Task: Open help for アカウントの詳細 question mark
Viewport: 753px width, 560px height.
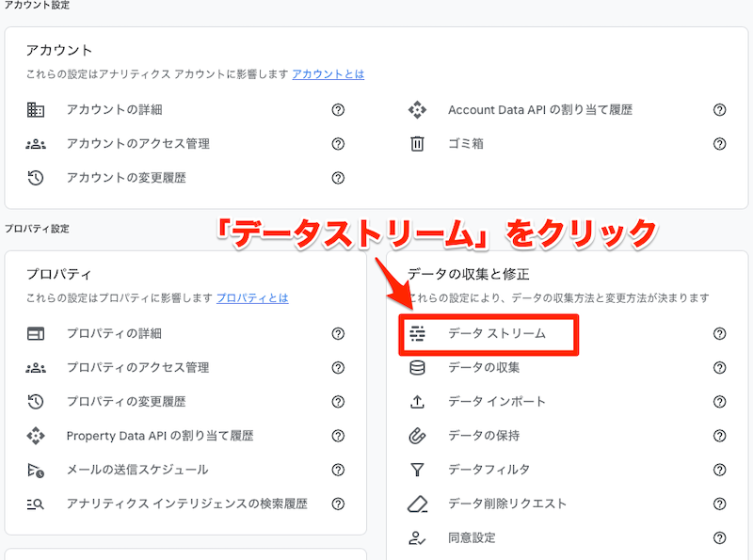Action: coord(338,110)
